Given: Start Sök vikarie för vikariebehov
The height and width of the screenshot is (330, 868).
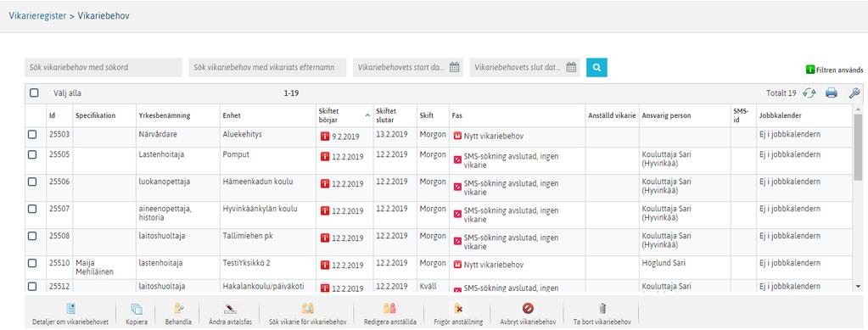Looking at the screenshot, I should (307, 314).
